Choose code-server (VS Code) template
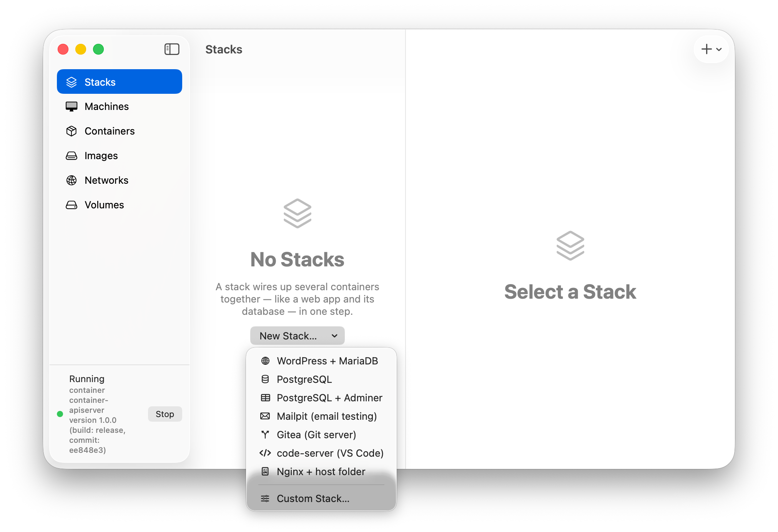 pos(321,453)
